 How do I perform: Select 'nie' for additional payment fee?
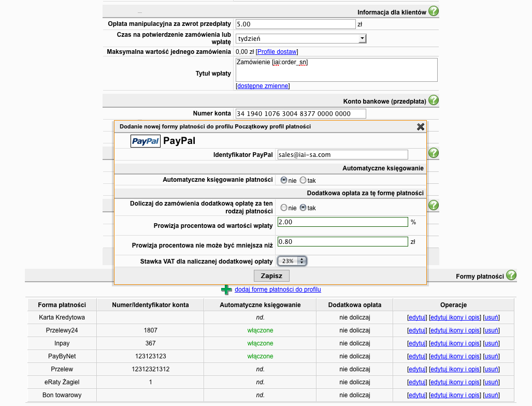(284, 208)
